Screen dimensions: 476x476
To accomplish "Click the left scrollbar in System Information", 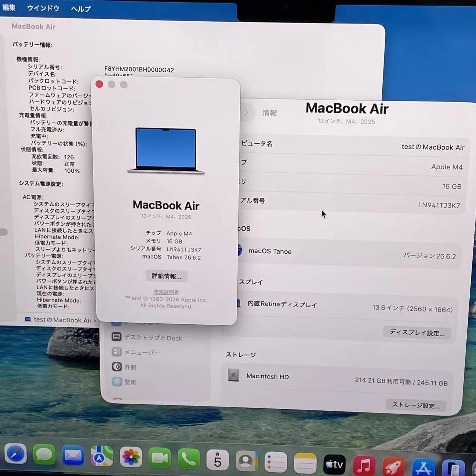I will click(x=4, y=232).
